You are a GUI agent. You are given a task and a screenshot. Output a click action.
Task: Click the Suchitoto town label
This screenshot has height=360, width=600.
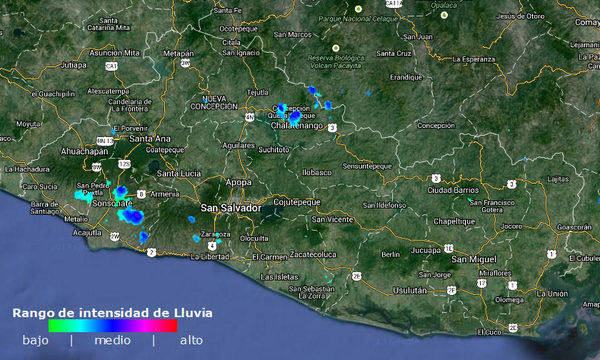tap(274, 150)
